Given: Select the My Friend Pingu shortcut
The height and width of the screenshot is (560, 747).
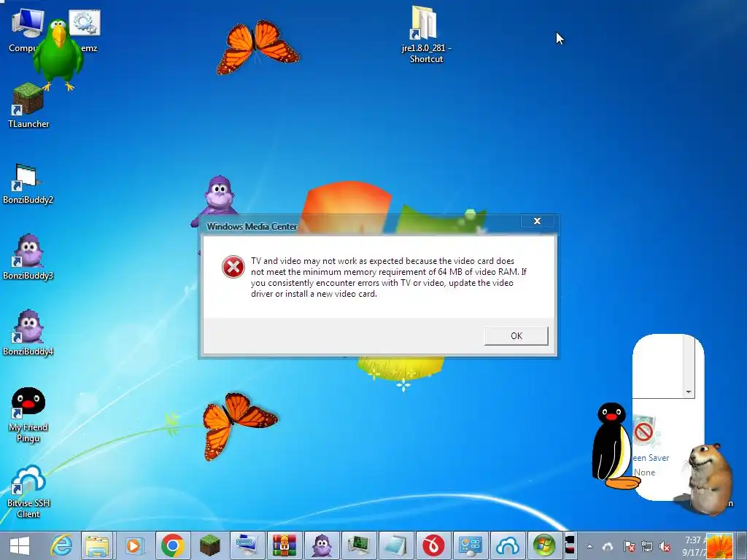Looking at the screenshot, I should tap(28, 415).
